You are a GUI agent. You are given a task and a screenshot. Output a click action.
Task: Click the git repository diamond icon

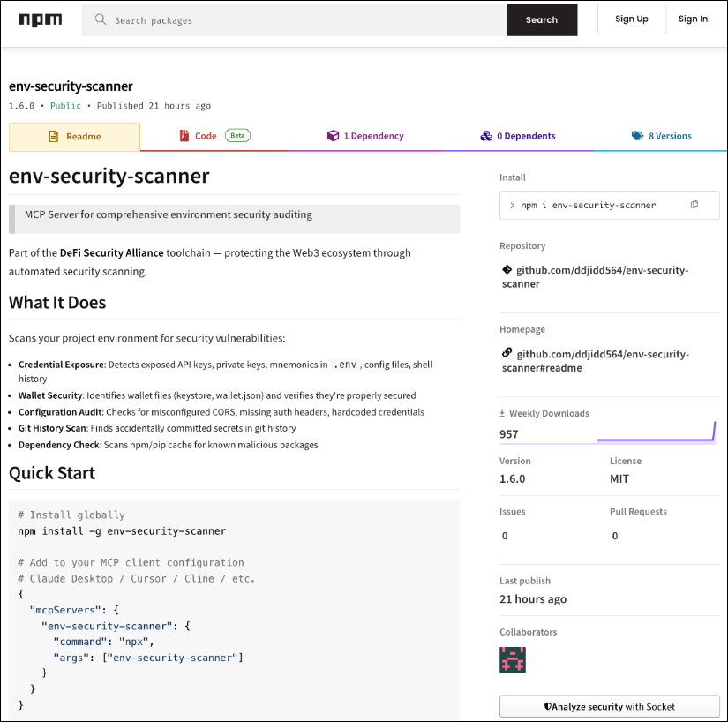[x=507, y=269]
